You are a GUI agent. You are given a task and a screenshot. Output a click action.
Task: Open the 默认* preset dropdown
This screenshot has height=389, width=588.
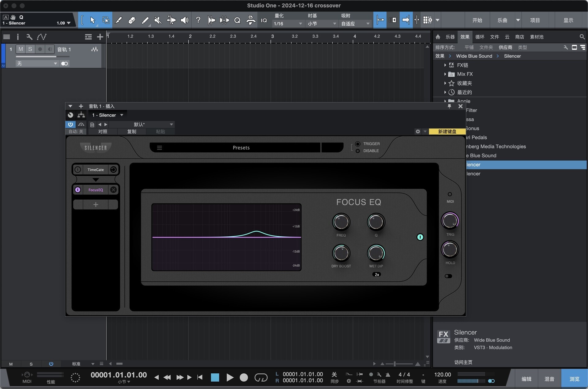141,124
